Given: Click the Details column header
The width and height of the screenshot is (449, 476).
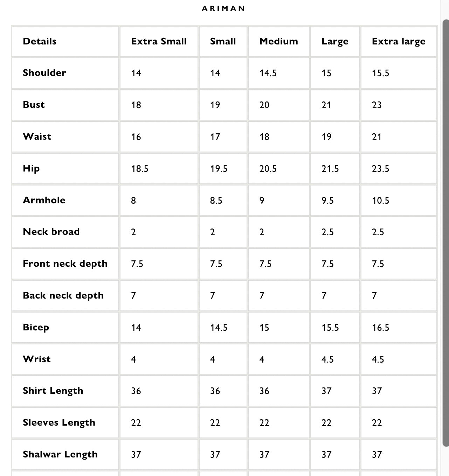Looking at the screenshot, I should pos(40,41).
